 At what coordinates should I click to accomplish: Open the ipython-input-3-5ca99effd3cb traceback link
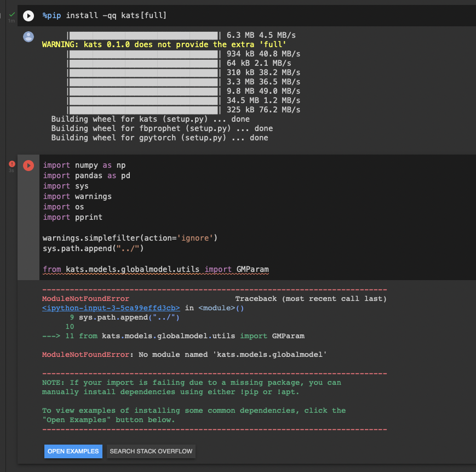click(x=111, y=308)
